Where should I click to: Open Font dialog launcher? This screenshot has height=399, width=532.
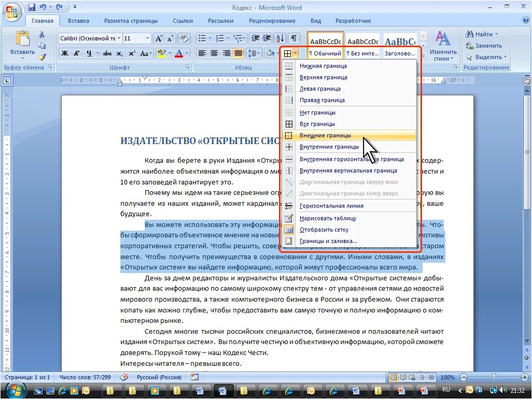[188, 67]
